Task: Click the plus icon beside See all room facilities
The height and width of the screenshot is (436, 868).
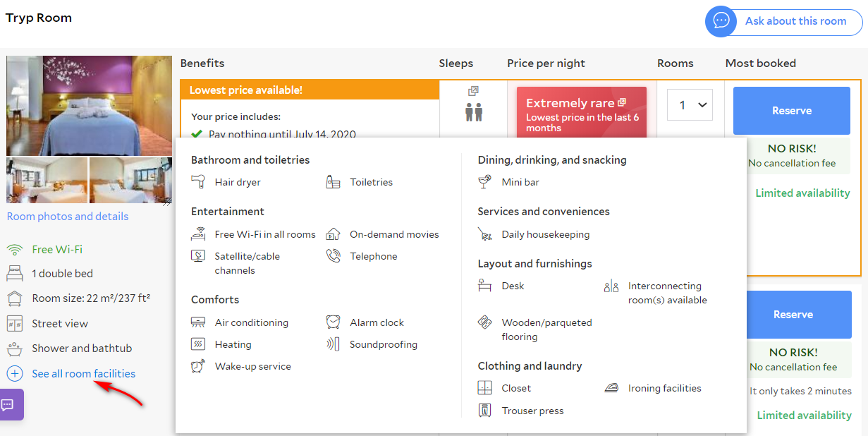Action: (15, 374)
